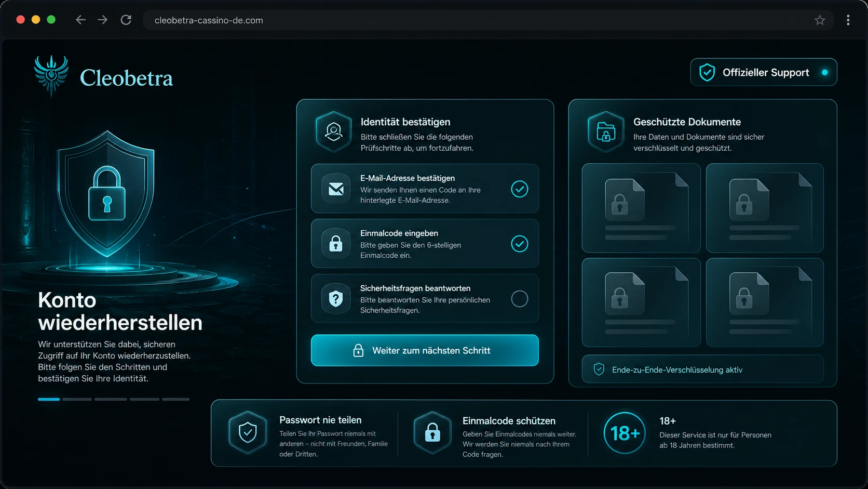The width and height of the screenshot is (868, 489).
Task: Open the top-left locked document thumbnail
Action: click(x=641, y=208)
